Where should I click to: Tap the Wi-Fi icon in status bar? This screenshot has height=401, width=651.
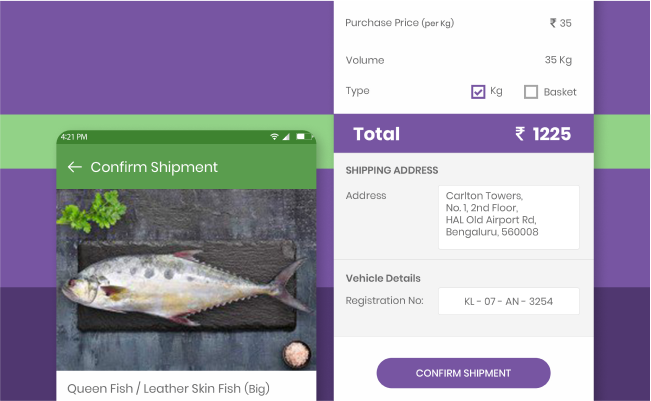pos(274,137)
